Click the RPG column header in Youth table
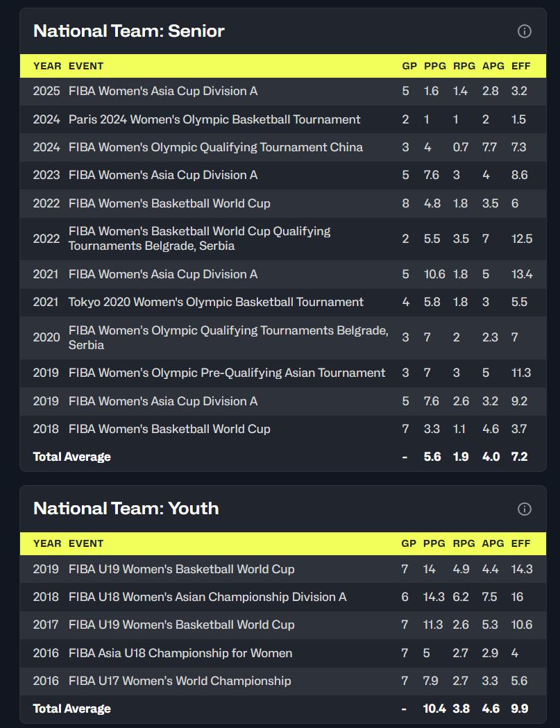Screen dimensions: 560x728 (x=464, y=543)
